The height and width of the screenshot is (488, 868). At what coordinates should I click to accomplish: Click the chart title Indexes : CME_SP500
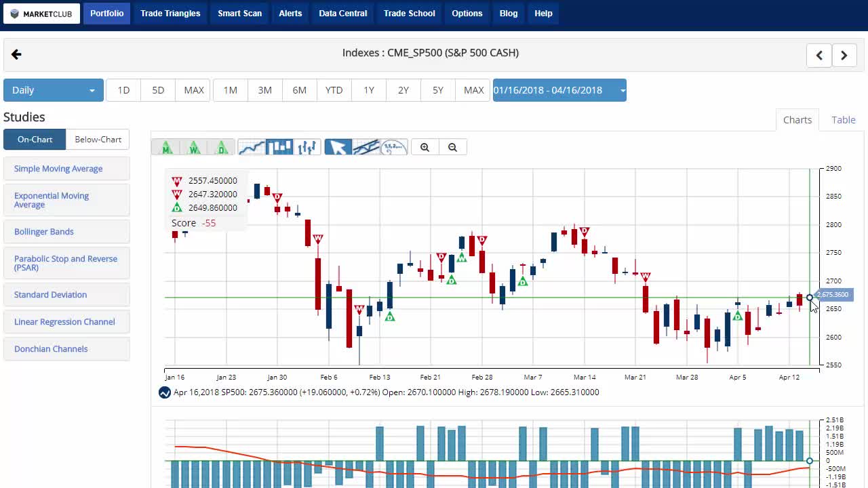point(431,53)
